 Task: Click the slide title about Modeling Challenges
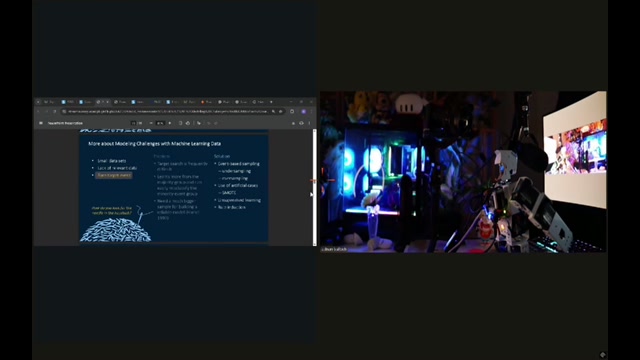coord(154,144)
